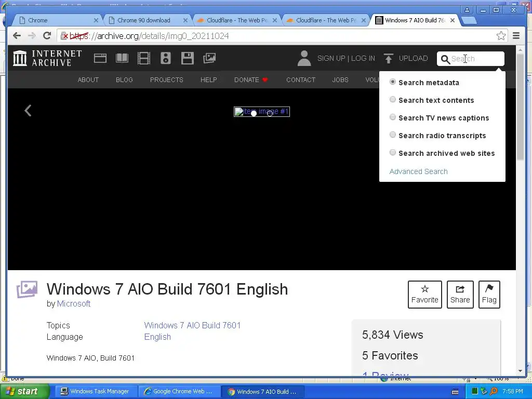Open the Audio speaker icon
This screenshot has height=399, width=532.
coord(166,58)
